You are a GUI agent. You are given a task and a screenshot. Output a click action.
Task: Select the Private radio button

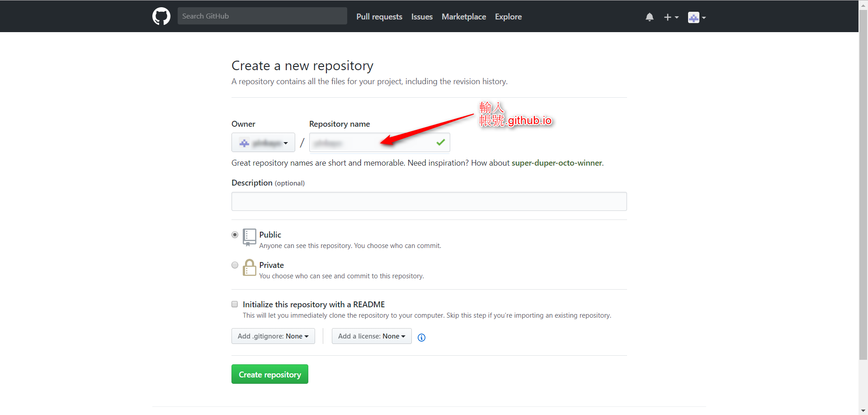click(235, 265)
